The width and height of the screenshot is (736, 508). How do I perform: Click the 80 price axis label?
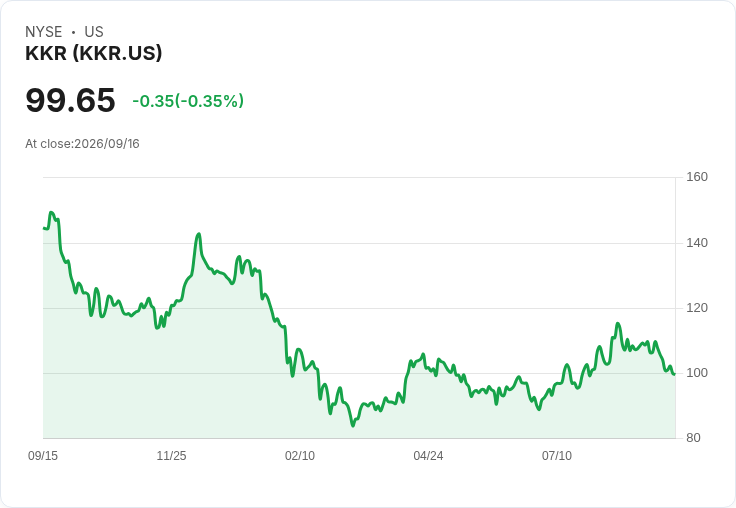point(693,438)
